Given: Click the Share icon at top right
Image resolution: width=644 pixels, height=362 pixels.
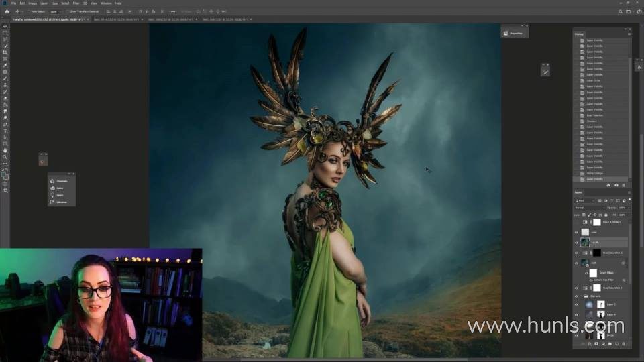Looking at the screenshot, I should click(639, 11).
